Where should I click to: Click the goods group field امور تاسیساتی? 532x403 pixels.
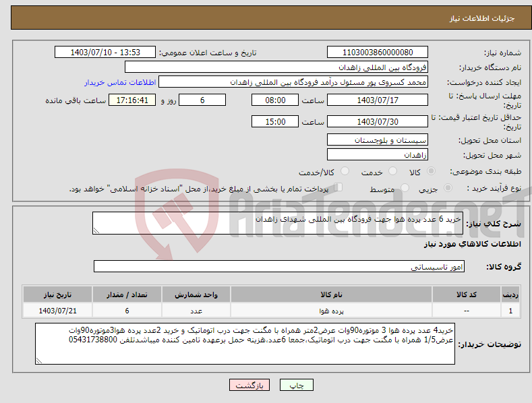coord(279,267)
